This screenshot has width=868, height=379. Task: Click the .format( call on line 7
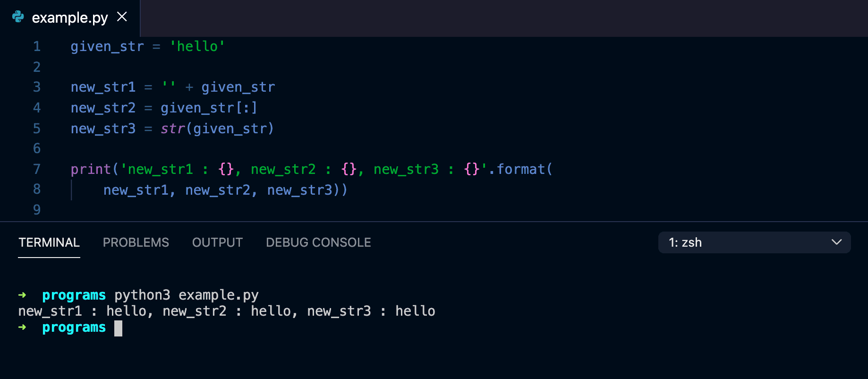[x=521, y=169]
